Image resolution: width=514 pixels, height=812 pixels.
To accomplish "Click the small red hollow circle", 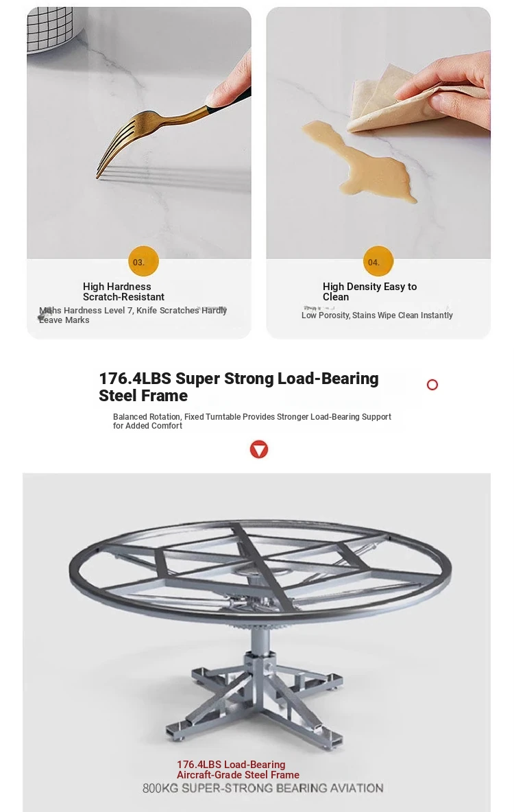I will click(432, 385).
